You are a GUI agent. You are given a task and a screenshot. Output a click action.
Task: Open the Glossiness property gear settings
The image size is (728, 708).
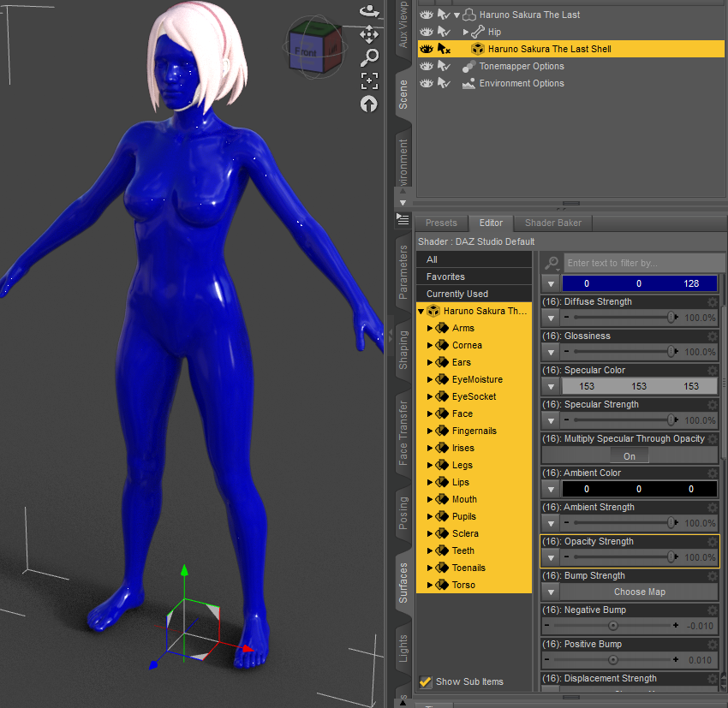pyautogui.click(x=711, y=336)
